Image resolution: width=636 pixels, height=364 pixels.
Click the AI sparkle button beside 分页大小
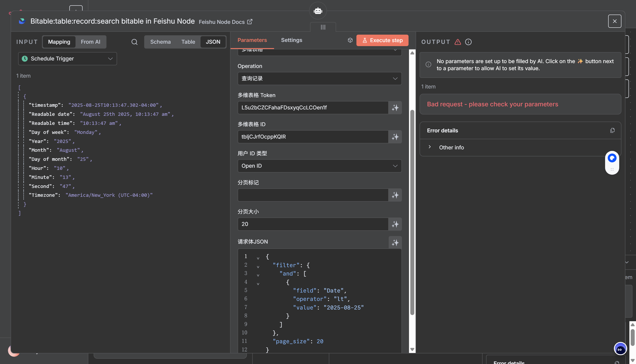point(395,224)
